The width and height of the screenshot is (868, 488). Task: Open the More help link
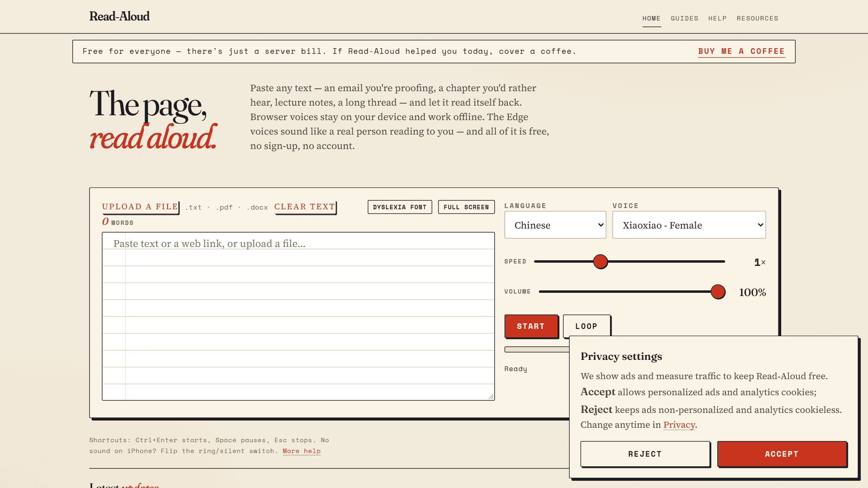301,451
